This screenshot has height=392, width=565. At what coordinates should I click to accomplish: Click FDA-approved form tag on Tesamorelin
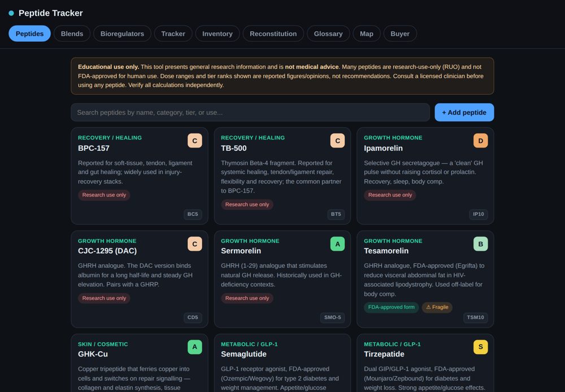pos(392,307)
